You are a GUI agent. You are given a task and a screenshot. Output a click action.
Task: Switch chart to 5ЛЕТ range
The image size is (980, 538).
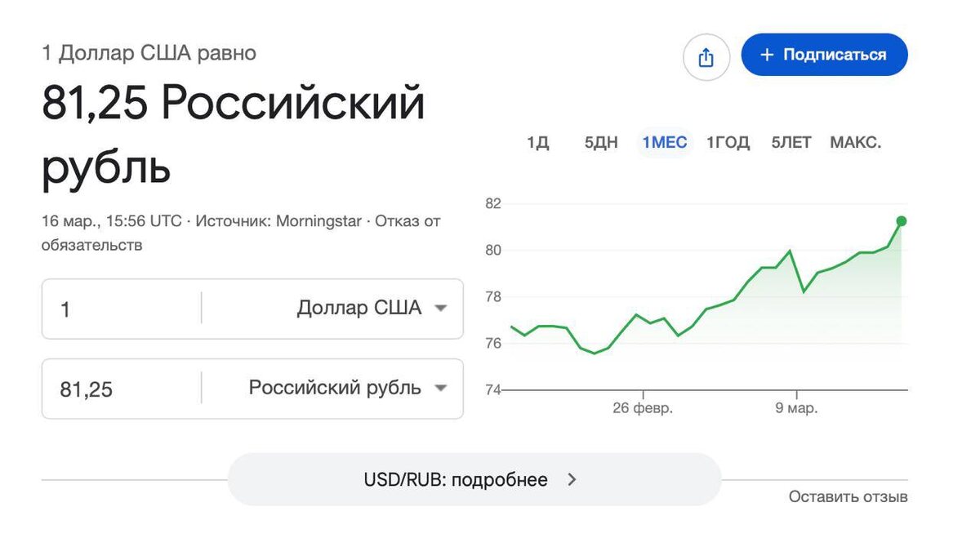(791, 143)
